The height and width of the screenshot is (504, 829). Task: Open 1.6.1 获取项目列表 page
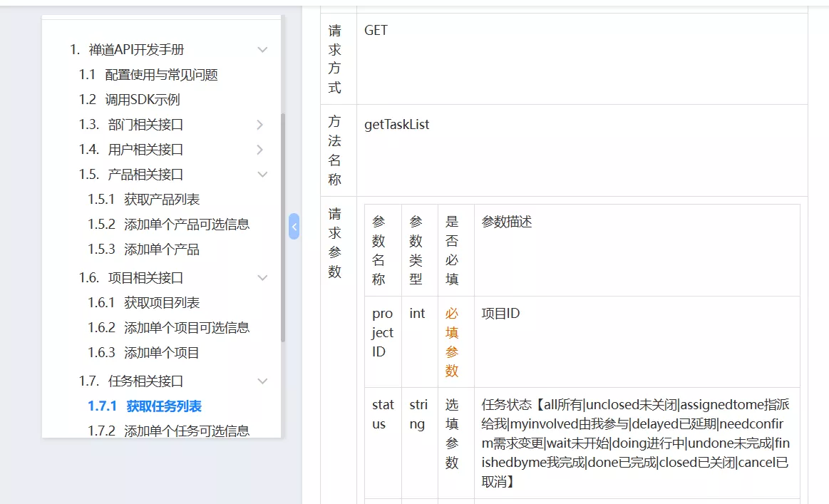coord(143,302)
